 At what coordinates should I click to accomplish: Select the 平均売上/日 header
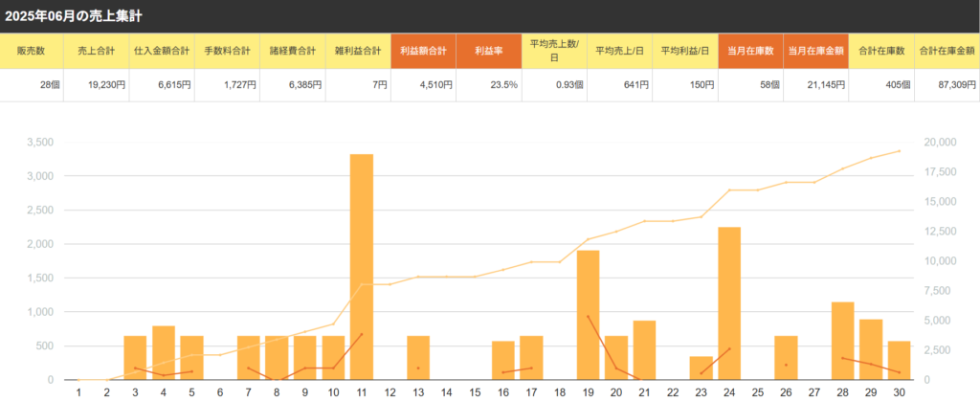(620, 52)
